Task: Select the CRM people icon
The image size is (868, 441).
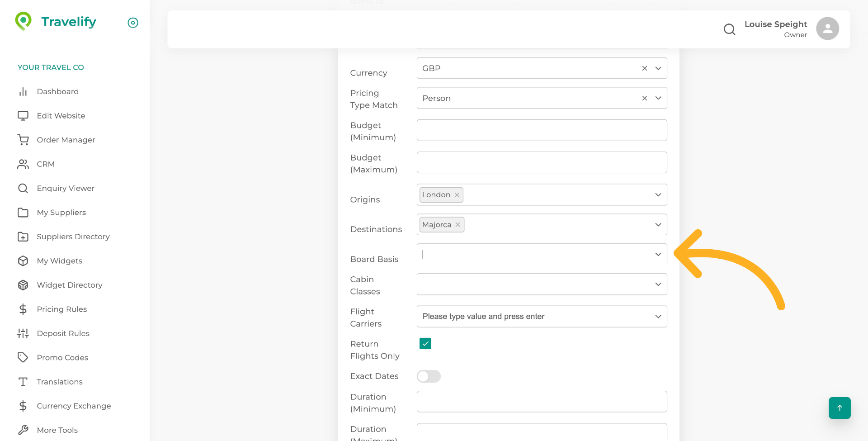Action: click(x=23, y=164)
